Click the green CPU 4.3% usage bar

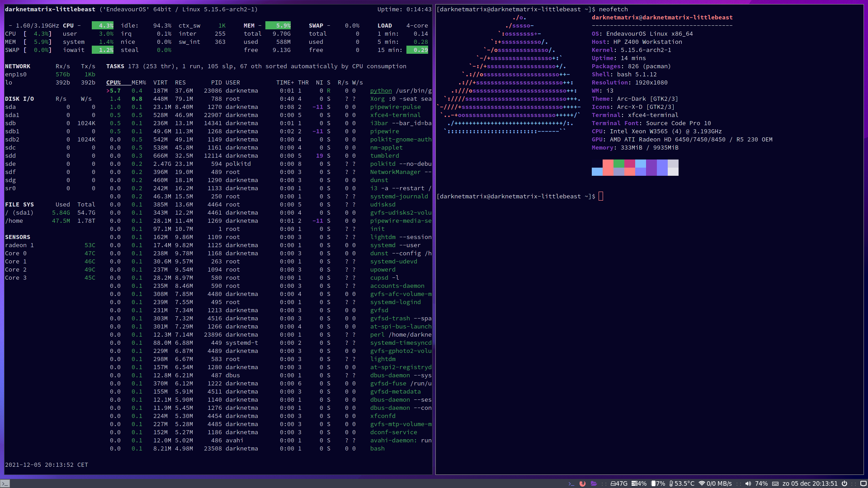(103, 26)
